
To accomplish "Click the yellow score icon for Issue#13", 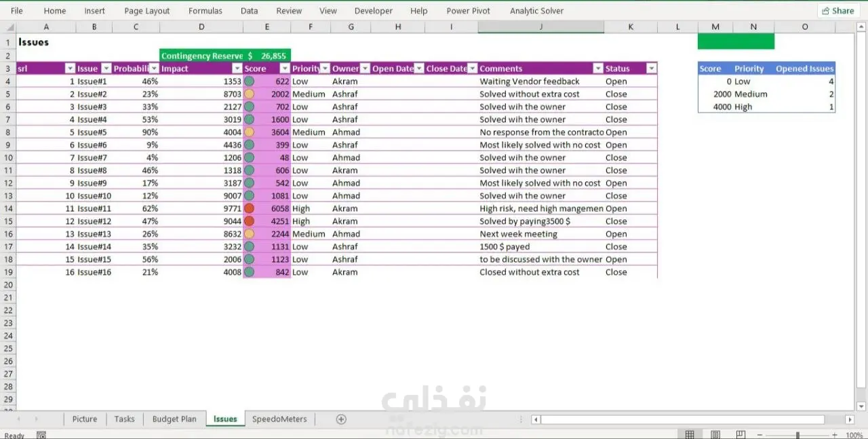I will [249, 234].
